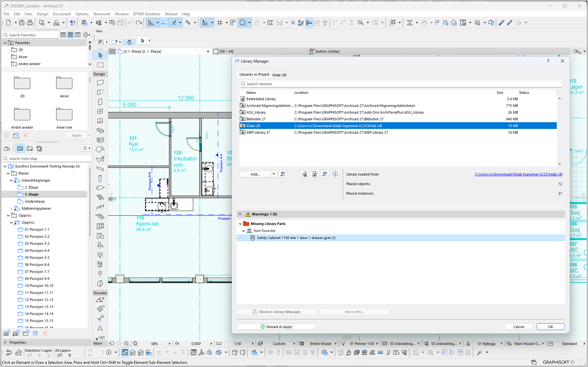Viewport: 588px width, 367px height.
Task: Select the Marquee tool in toolbox
Action: [x=100, y=65]
